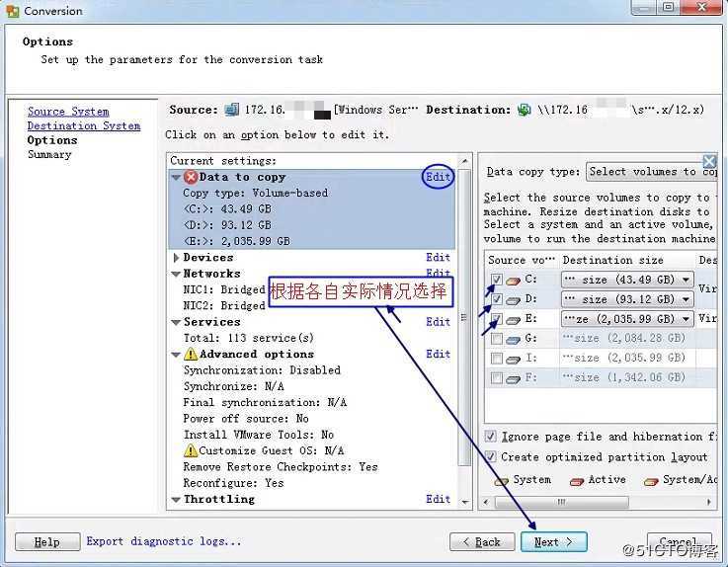Click the C: volume drive icon
Screen dimensions: 728x567
(x=513, y=280)
